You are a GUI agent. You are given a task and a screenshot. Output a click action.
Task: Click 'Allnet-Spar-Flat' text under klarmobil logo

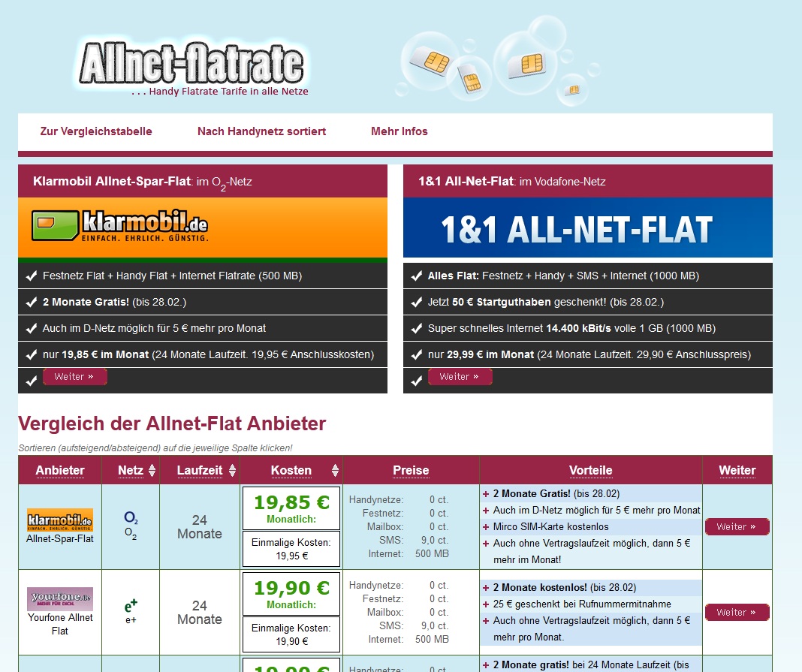tap(60, 539)
